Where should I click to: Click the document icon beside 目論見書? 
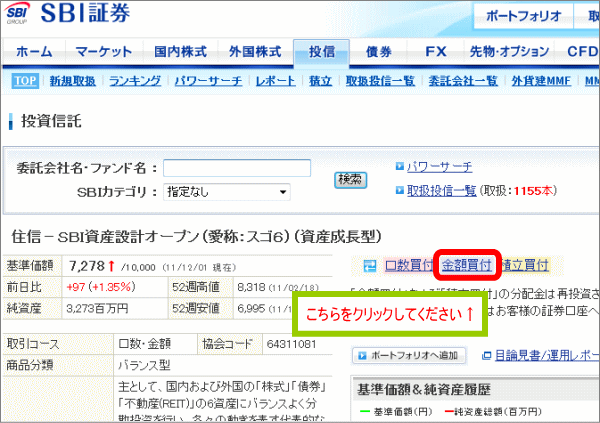(x=486, y=356)
